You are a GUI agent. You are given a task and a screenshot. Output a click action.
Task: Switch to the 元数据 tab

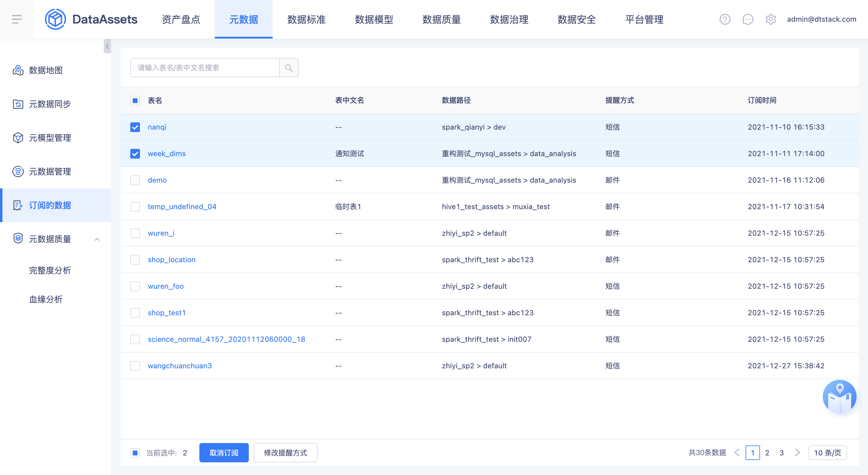pyautogui.click(x=244, y=19)
